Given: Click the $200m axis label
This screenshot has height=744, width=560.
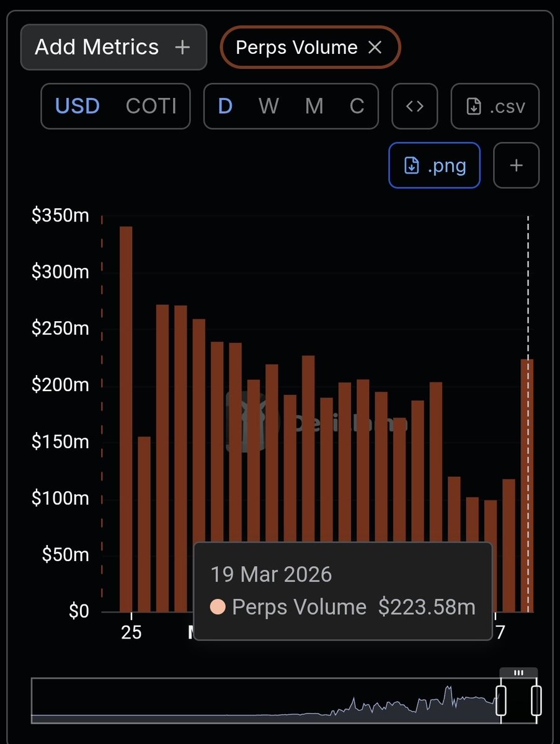Looking at the screenshot, I should click(60, 386).
